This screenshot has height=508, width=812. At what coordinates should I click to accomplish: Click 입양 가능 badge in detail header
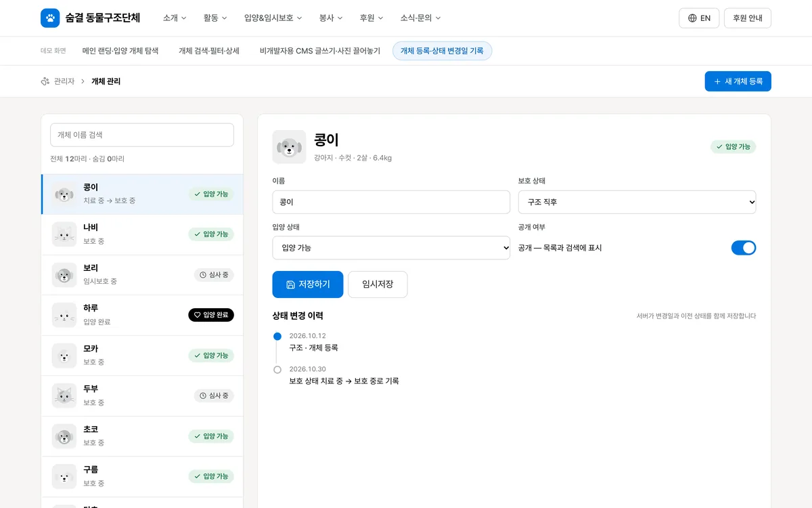[x=733, y=147]
